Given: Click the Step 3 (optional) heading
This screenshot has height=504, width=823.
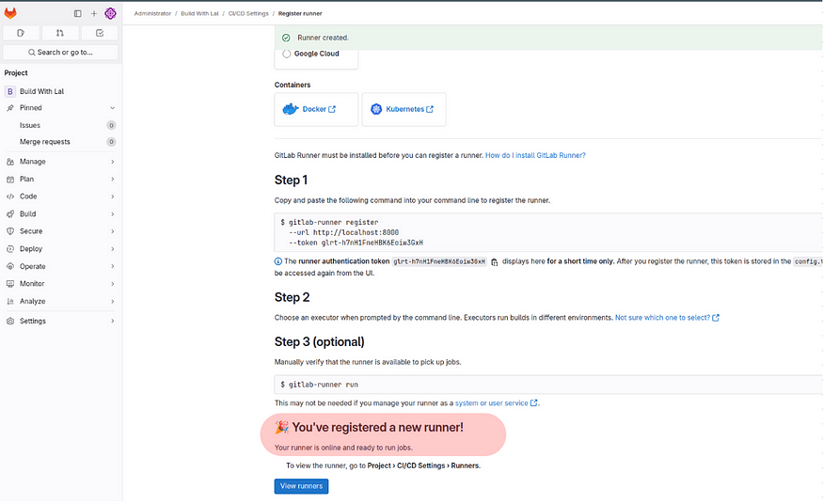Looking at the screenshot, I should [319, 342].
